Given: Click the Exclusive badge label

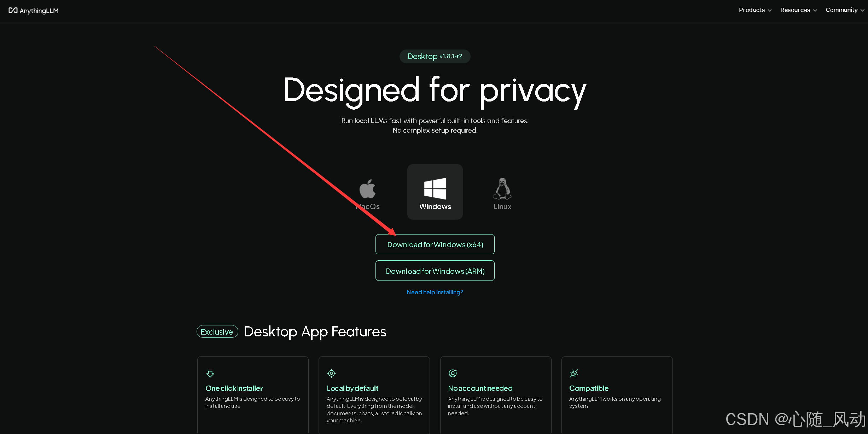Looking at the screenshot, I should (x=217, y=332).
